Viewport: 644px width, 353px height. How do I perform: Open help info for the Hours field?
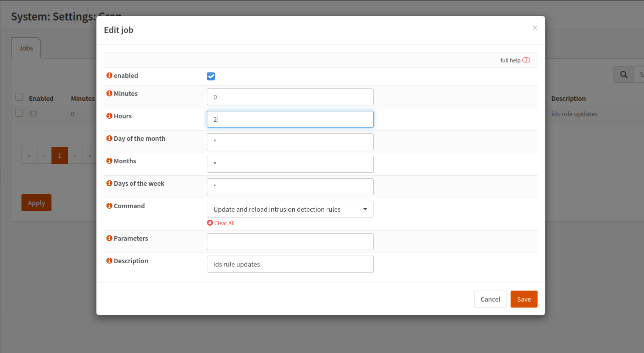coord(109,116)
